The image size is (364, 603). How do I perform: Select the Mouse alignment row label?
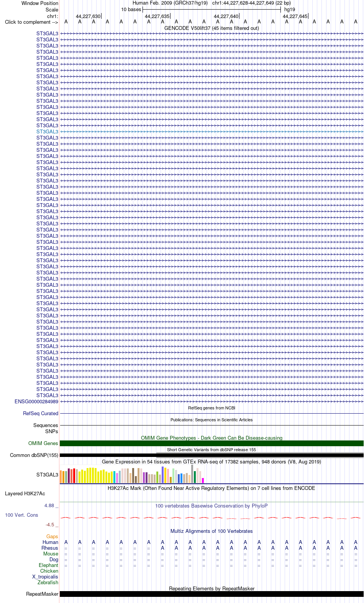(x=51, y=554)
